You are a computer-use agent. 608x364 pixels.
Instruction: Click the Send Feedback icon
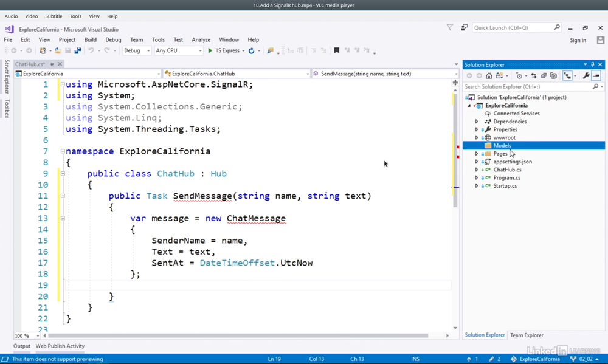tap(464, 27)
